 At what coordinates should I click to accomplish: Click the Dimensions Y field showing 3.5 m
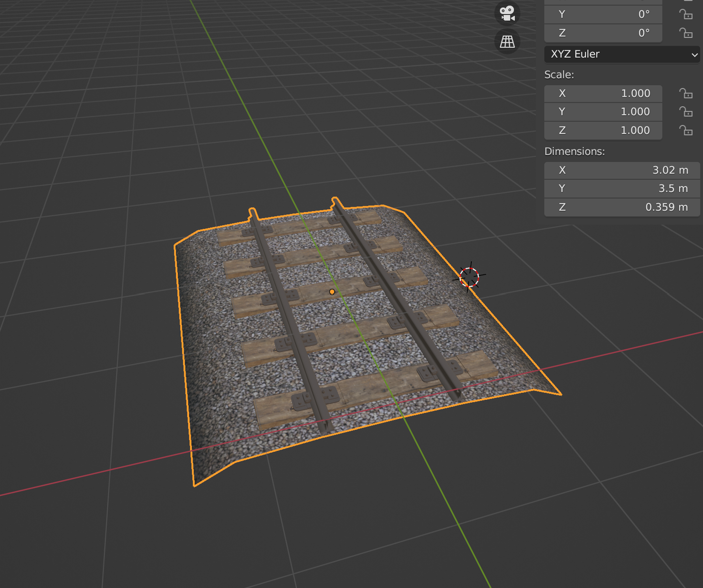coord(622,189)
